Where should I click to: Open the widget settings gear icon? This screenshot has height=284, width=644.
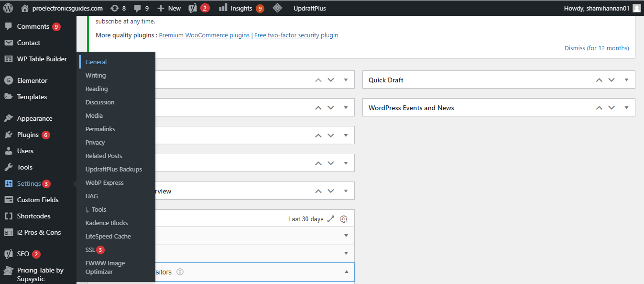tap(344, 219)
